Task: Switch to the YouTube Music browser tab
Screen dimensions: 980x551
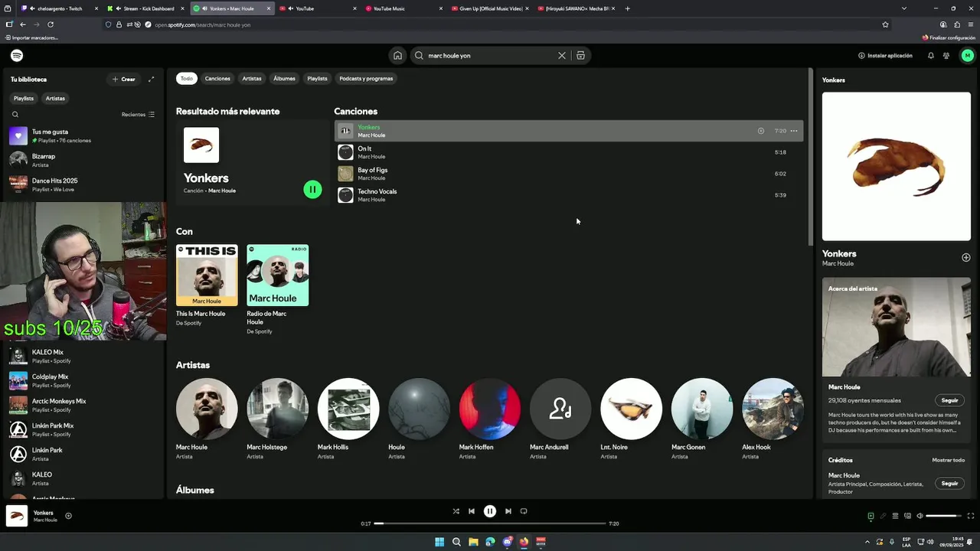Action: (406, 8)
